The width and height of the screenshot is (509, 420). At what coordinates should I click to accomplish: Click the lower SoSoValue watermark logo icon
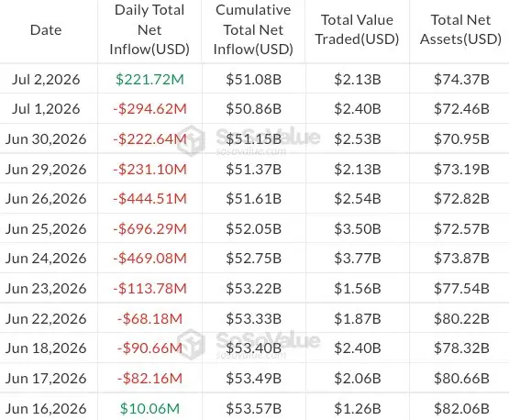point(192,345)
